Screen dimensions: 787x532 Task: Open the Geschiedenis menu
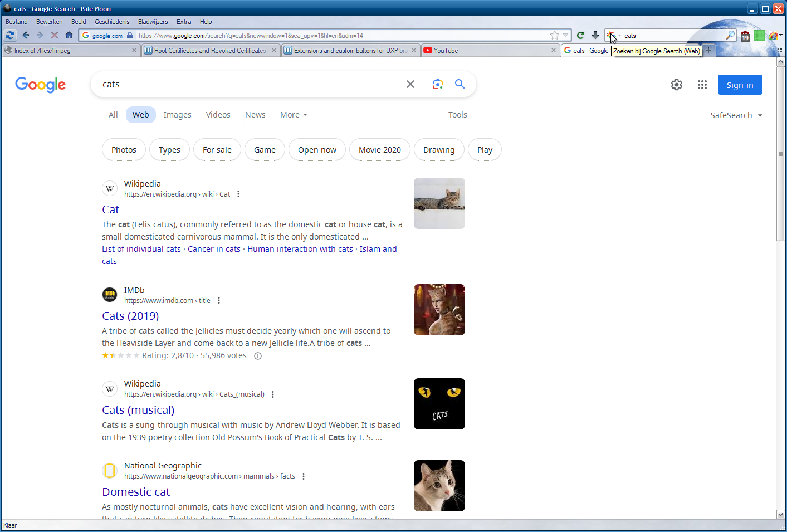pos(112,22)
